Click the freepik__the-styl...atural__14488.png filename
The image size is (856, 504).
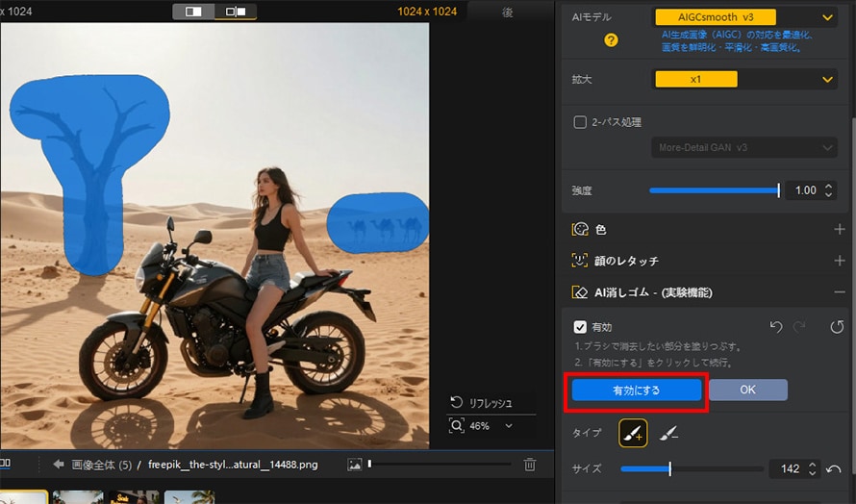[233, 465]
